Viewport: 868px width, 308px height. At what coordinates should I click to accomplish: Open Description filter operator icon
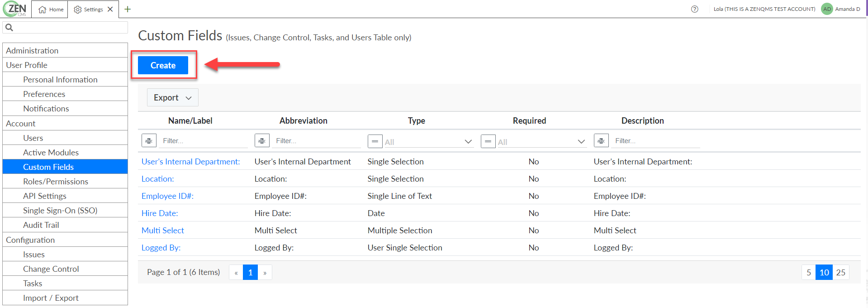click(x=601, y=141)
